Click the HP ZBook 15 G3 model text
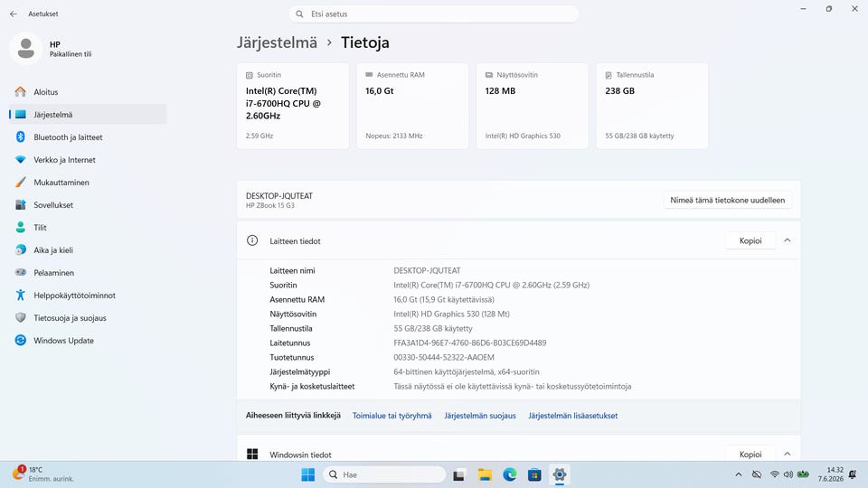Screen dimensions: 868x488 point(270,205)
